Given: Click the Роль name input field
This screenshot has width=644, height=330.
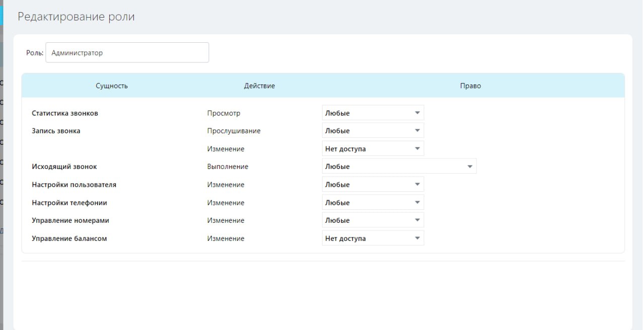Looking at the screenshot, I should [x=127, y=53].
